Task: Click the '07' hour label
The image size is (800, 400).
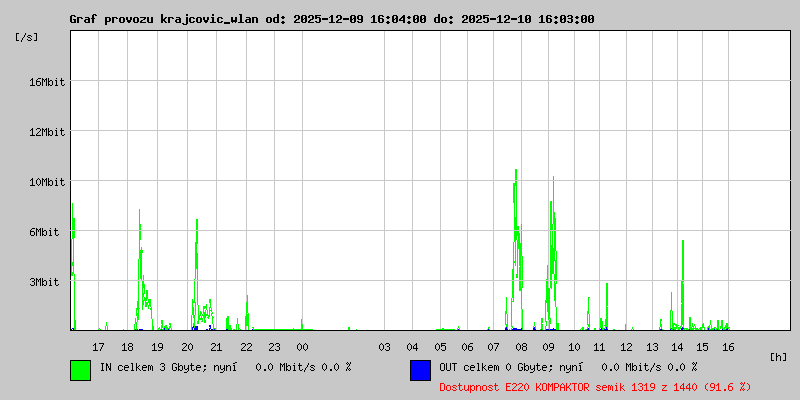Action: 493,347
